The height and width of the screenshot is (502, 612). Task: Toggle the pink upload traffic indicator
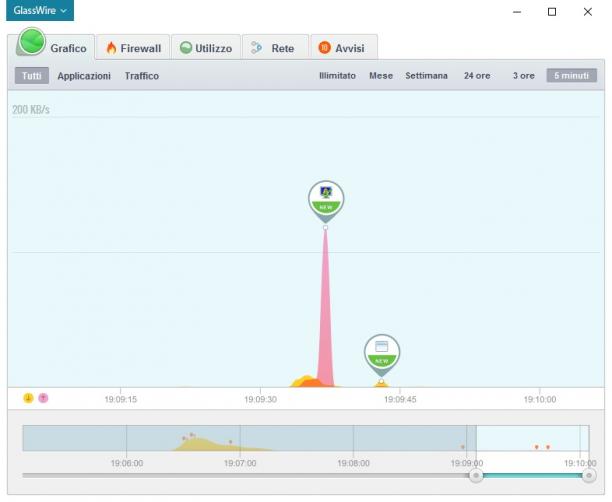[x=43, y=398]
